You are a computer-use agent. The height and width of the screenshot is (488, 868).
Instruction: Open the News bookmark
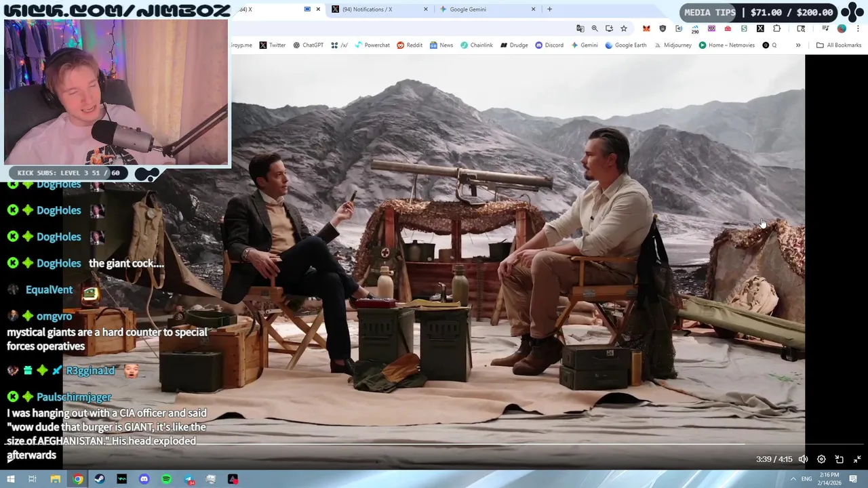click(441, 45)
